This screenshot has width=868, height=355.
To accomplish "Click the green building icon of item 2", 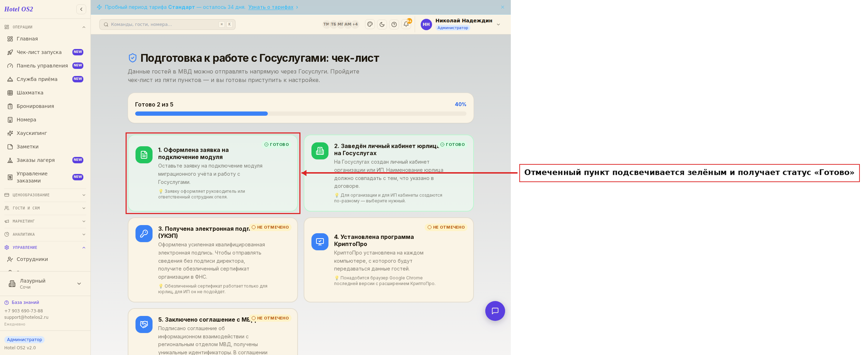I will 320,151.
